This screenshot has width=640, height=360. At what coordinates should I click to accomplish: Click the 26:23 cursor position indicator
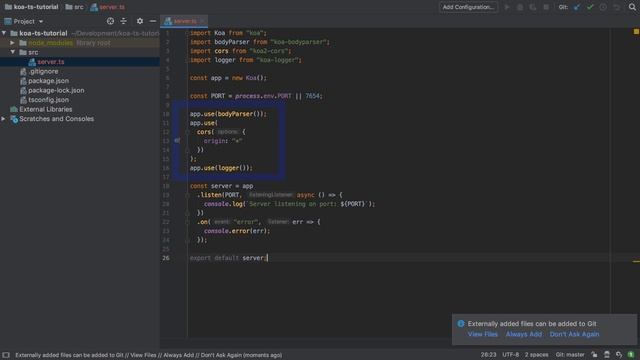point(489,355)
